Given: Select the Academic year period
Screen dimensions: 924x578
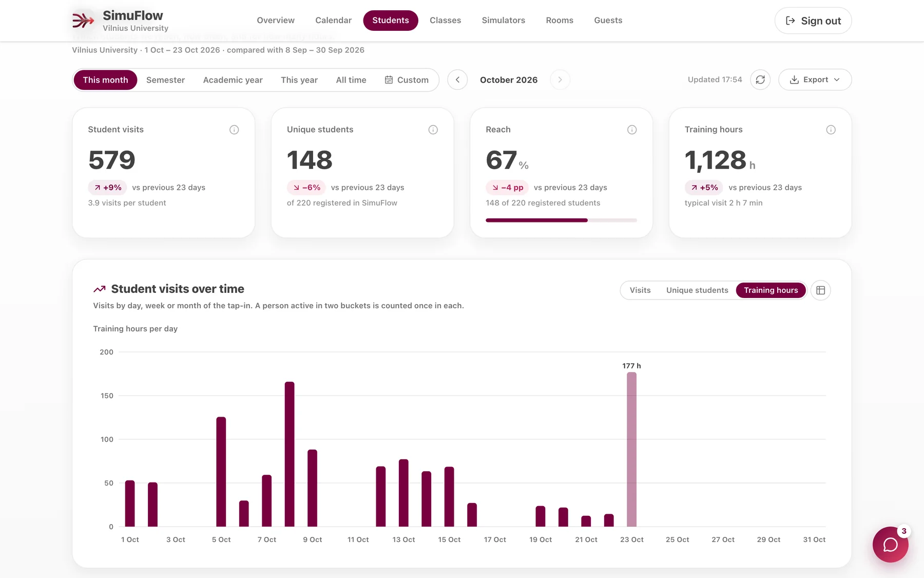Looking at the screenshot, I should click(233, 80).
